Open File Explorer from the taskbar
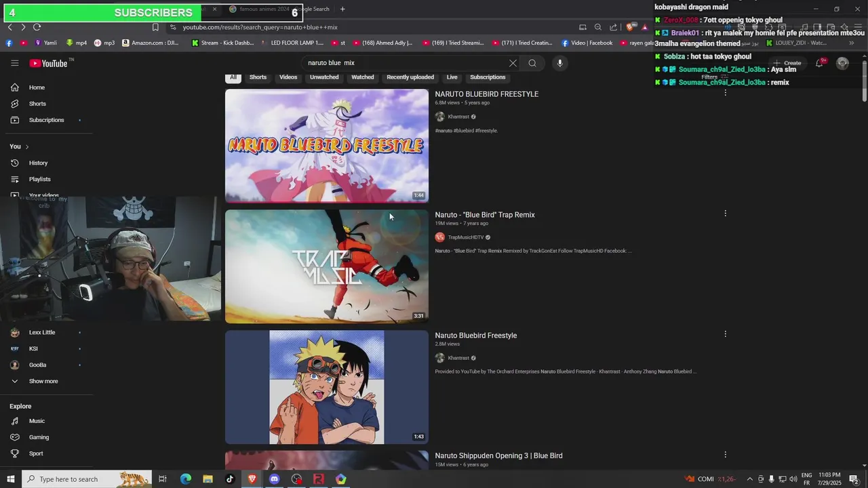868x488 pixels. coord(208,479)
